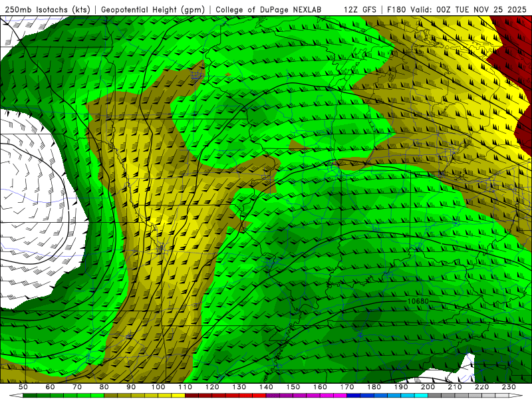Pick the dark green swatch between 50 and 60
Screen dimensions: 532x399
pyautogui.click(x=29, y=396)
